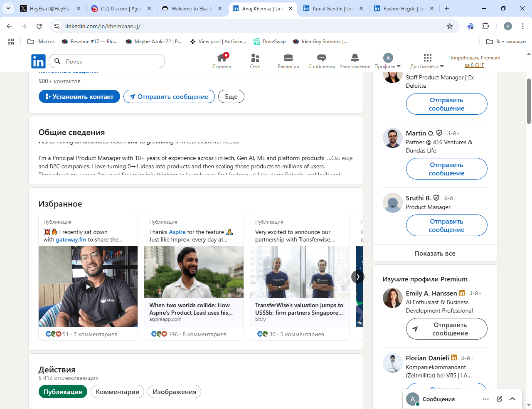The image size is (532, 409).
Task: View site information icon in address bar
Action: (x=57, y=26)
